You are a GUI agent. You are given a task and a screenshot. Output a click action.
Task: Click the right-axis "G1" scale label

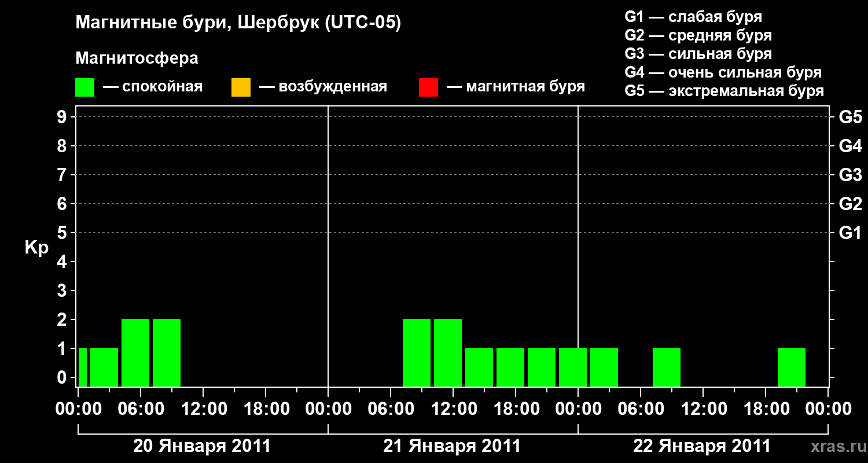pyautogui.click(x=850, y=233)
